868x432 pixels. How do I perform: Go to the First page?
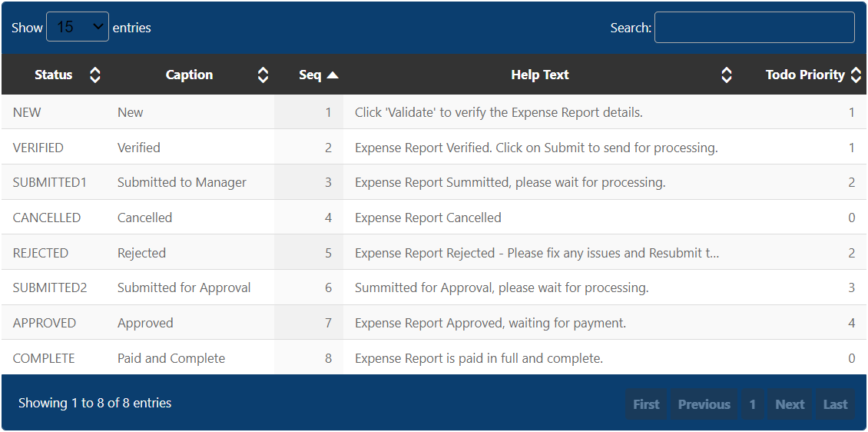click(x=647, y=404)
